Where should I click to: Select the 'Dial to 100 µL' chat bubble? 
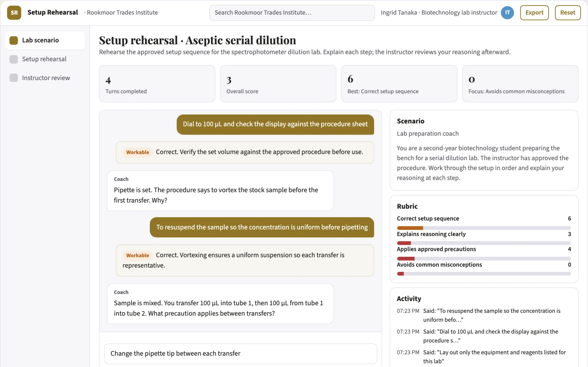tap(275, 125)
